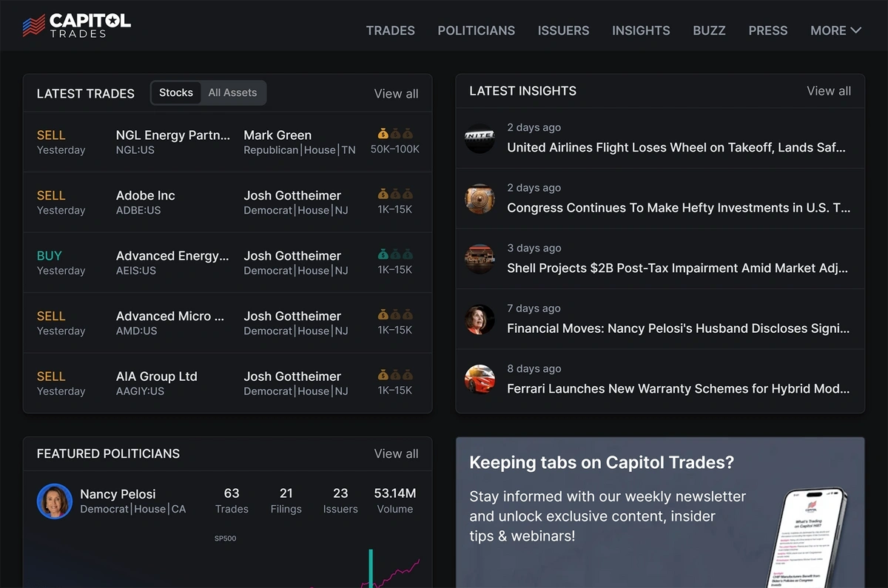View all latest insights
This screenshot has height=588, width=888.
point(829,91)
